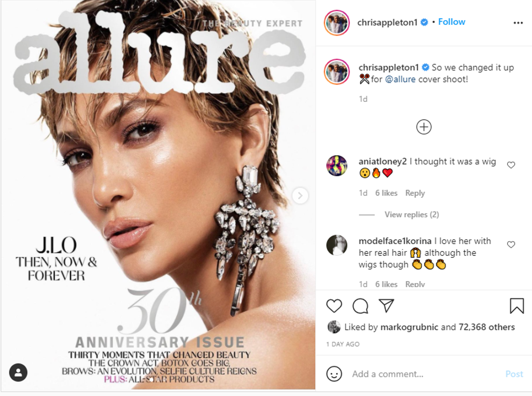
Task: Open the @allure mention link
Action: 400,79
